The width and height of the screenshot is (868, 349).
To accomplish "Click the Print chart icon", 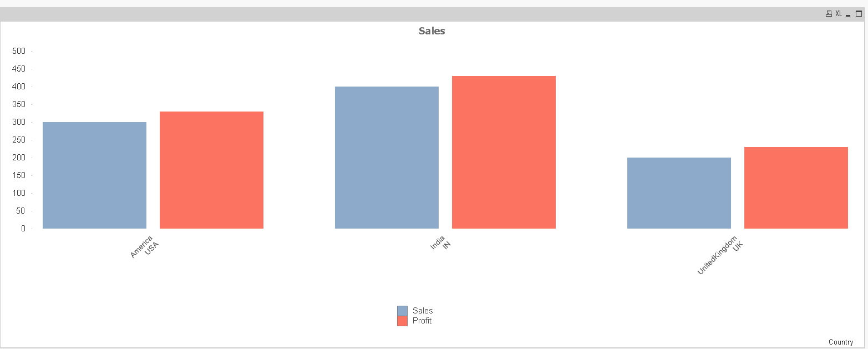I will [829, 14].
